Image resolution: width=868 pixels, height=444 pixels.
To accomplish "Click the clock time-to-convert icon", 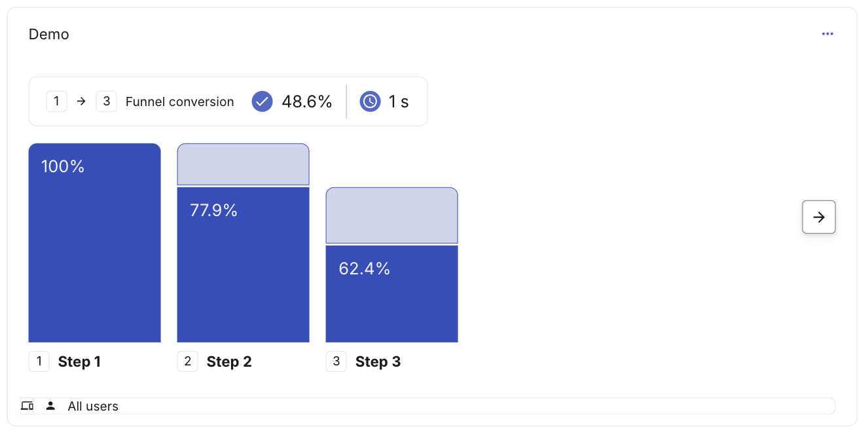I will point(370,102).
